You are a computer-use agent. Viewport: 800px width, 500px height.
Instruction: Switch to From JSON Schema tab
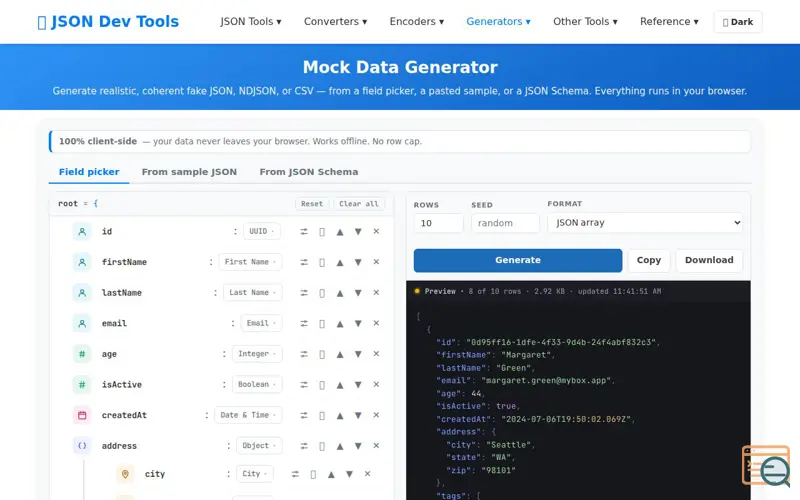309,172
